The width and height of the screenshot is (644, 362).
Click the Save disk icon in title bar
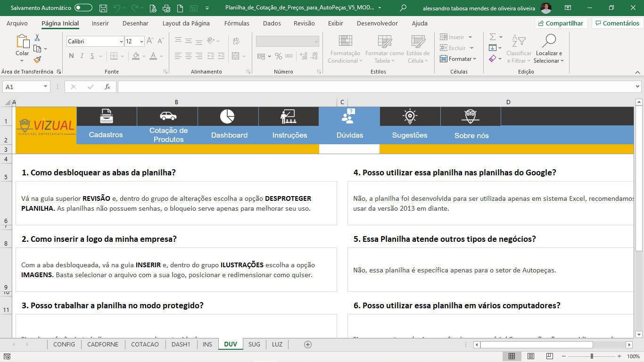pos(103,8)
